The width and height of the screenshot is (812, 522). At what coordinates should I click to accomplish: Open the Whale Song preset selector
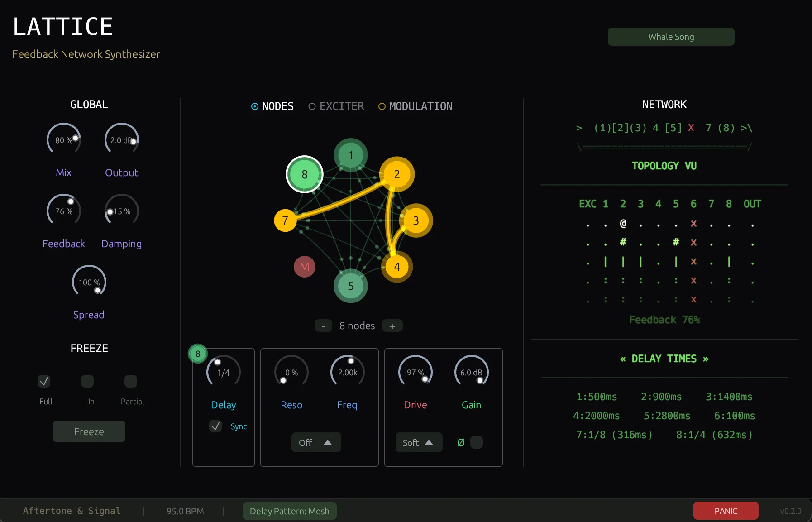pos(670,37)
